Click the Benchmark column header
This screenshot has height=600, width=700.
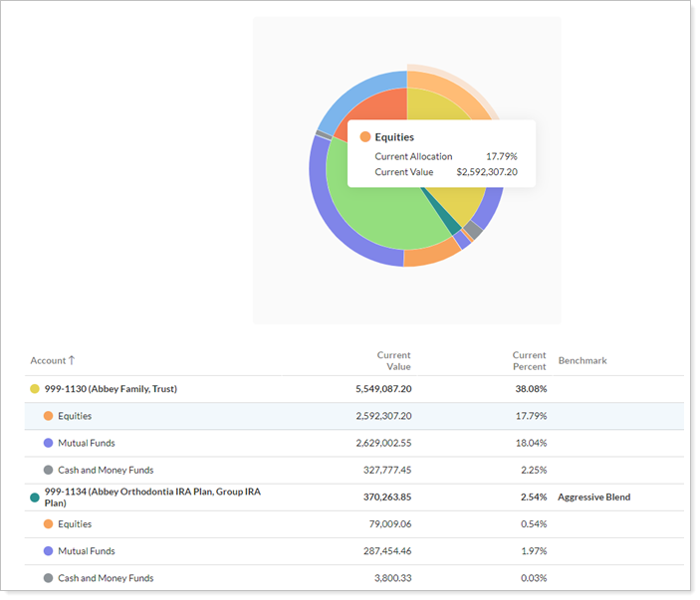click(x=583, y=360)
